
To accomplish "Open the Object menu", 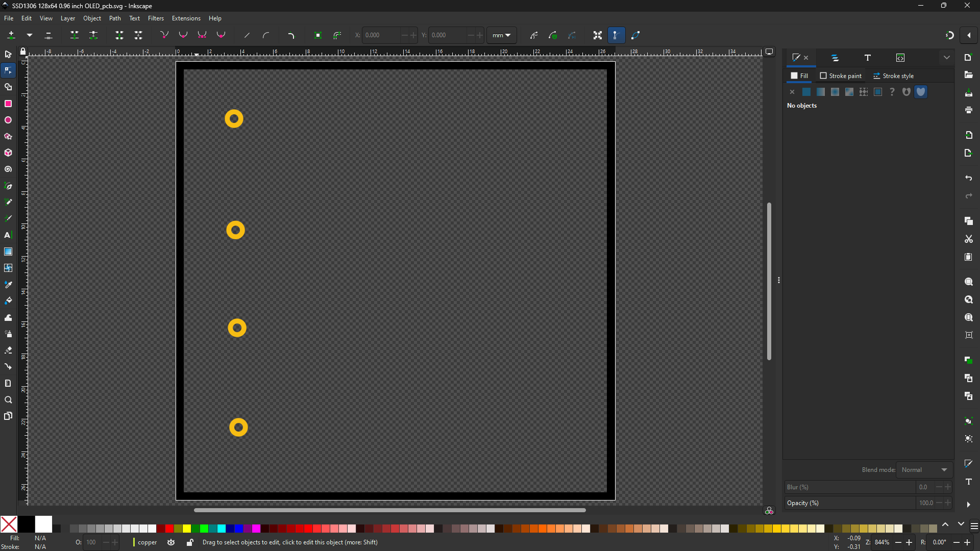I will pyautogui.click(x=91, y=18).
